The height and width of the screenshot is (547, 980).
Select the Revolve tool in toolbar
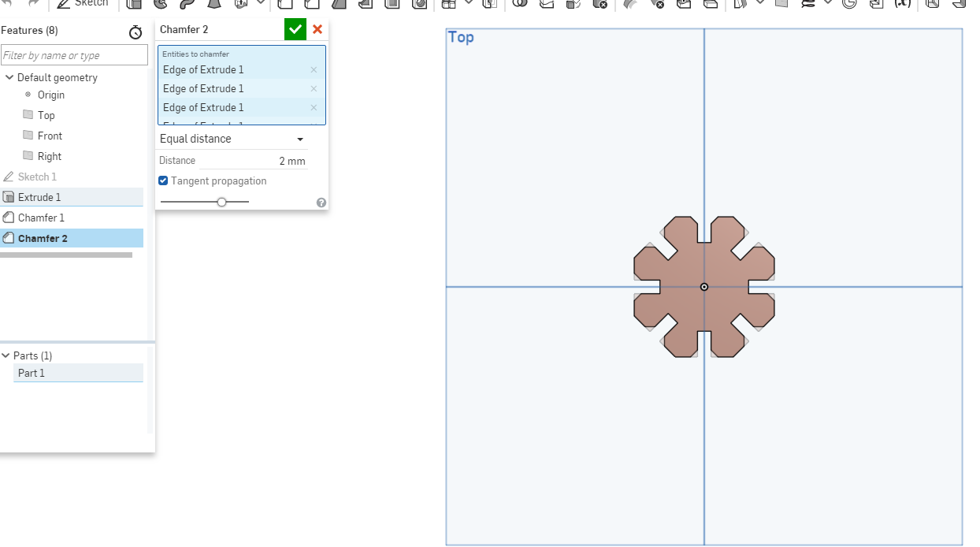click(x=161, y=3)
